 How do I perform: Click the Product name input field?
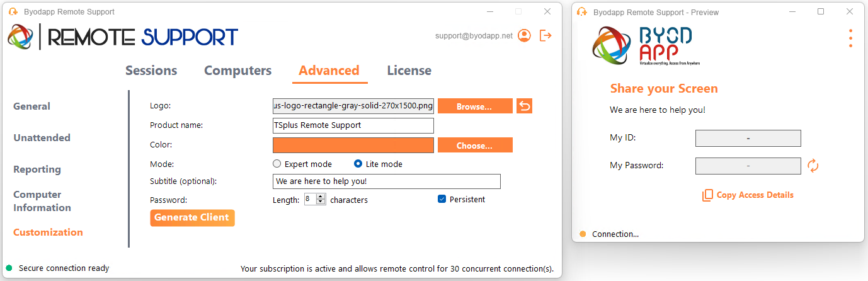click(x=353, y=125)
